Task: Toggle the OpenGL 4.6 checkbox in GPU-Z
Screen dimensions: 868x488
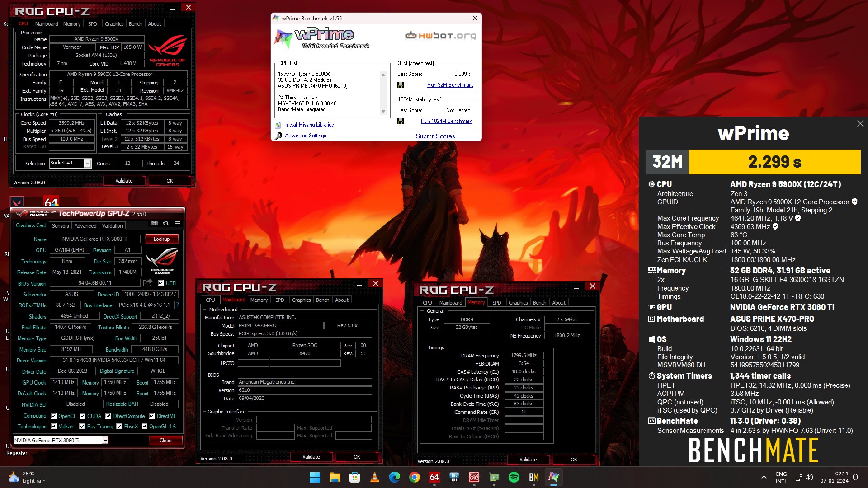Action: pyautogui.click(x=145, y=427)
